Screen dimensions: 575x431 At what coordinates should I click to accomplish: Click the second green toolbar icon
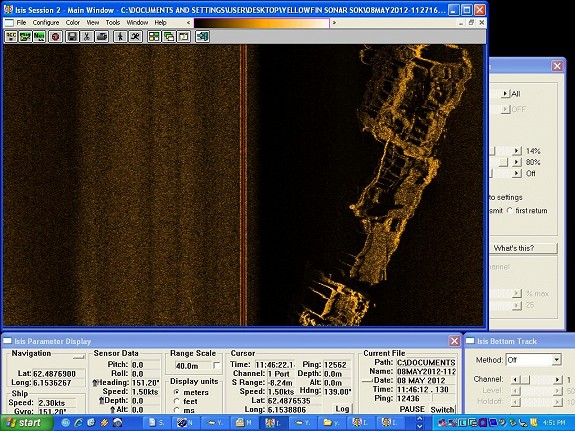click(x=25, y=37)
